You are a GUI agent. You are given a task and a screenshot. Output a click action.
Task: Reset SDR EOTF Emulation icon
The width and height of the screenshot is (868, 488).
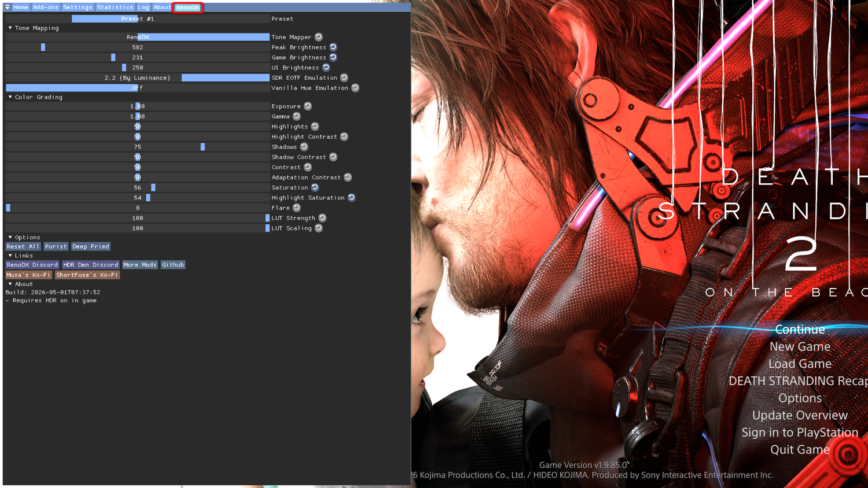pyautogui.click(x=344, y=77)
